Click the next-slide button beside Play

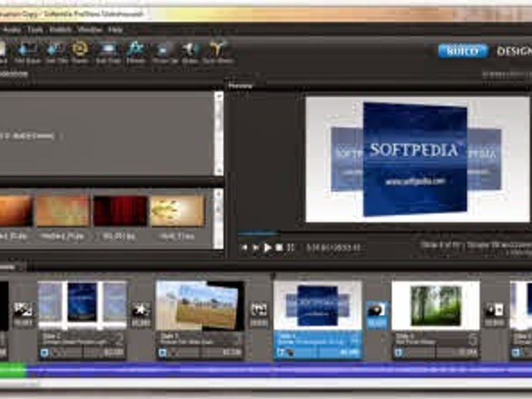255,248
